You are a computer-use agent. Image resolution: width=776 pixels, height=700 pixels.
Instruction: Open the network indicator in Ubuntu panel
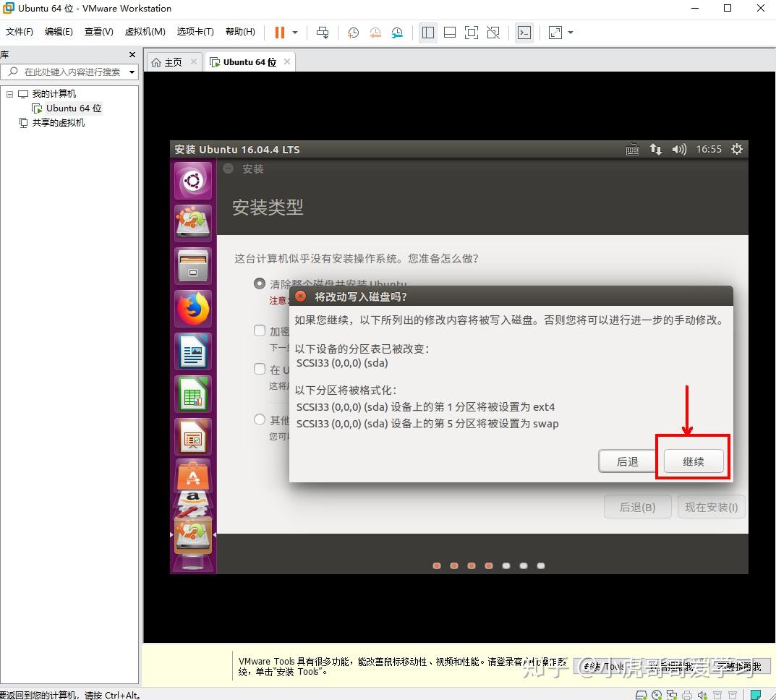656,150
